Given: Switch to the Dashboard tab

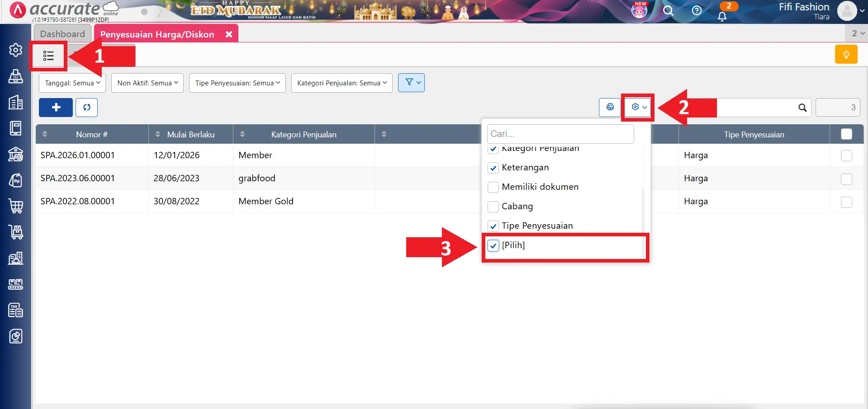Looking at the screenshot, I should (62, 34).
